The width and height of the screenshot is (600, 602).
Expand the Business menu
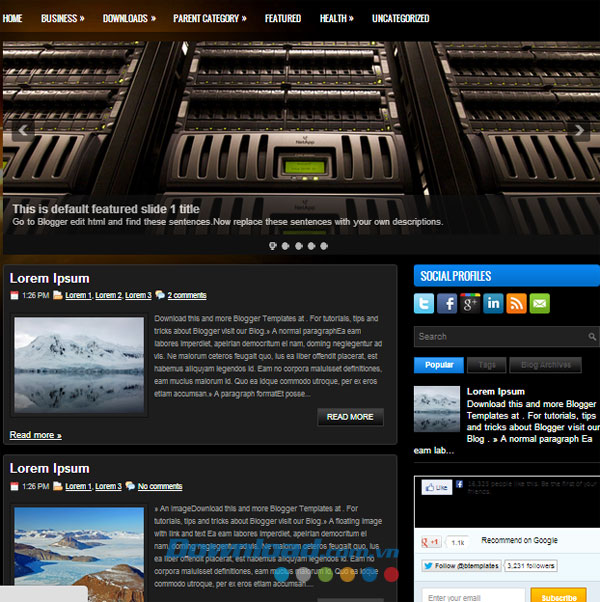[62, 18]
